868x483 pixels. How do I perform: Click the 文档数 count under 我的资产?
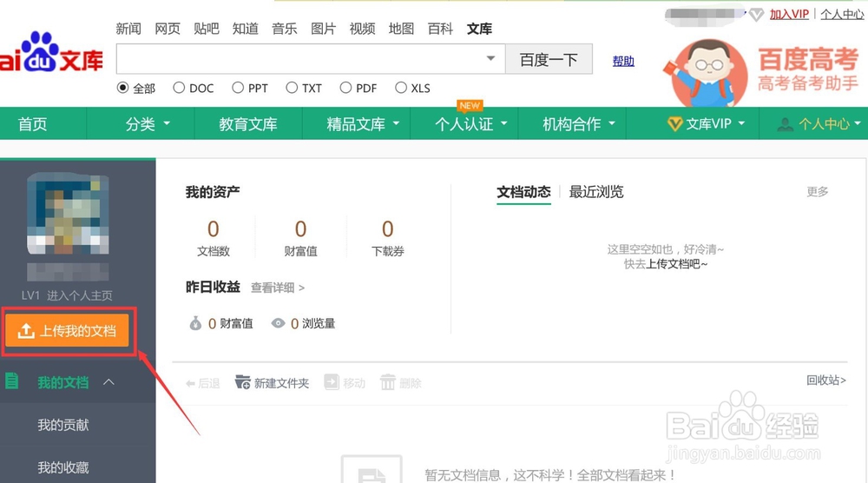pyautogui.click(x=214, y=228)
